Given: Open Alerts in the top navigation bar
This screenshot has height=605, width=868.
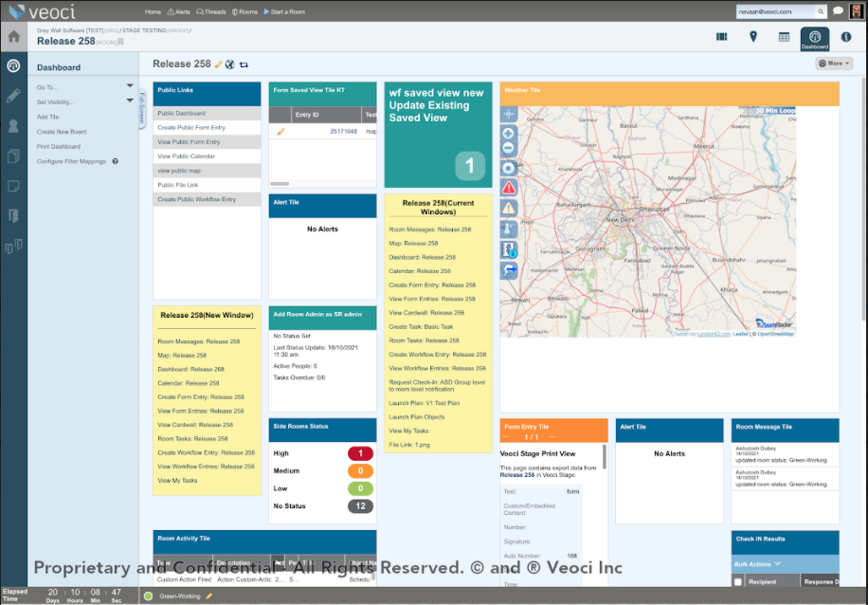Looking at the screenshot, I should 181,12.
